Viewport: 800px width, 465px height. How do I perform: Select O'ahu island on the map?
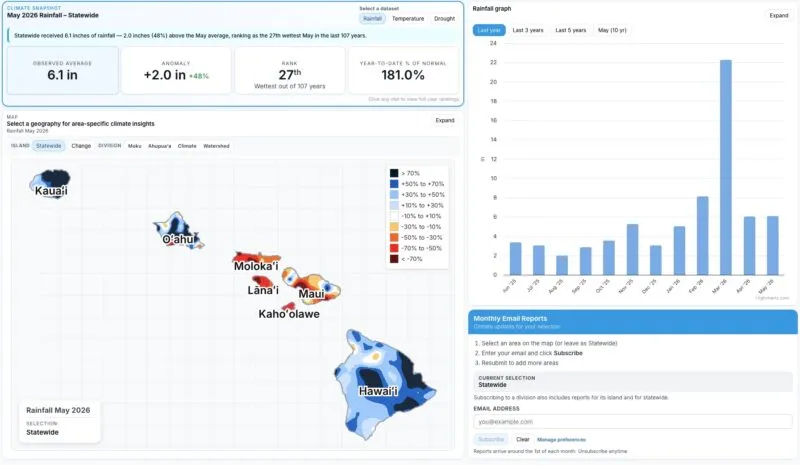(179, 231)
